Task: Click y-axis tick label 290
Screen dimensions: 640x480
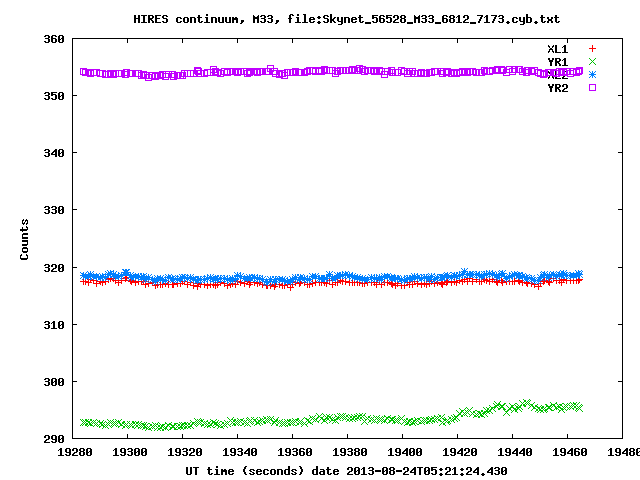Action: click(x=54, y=439)
